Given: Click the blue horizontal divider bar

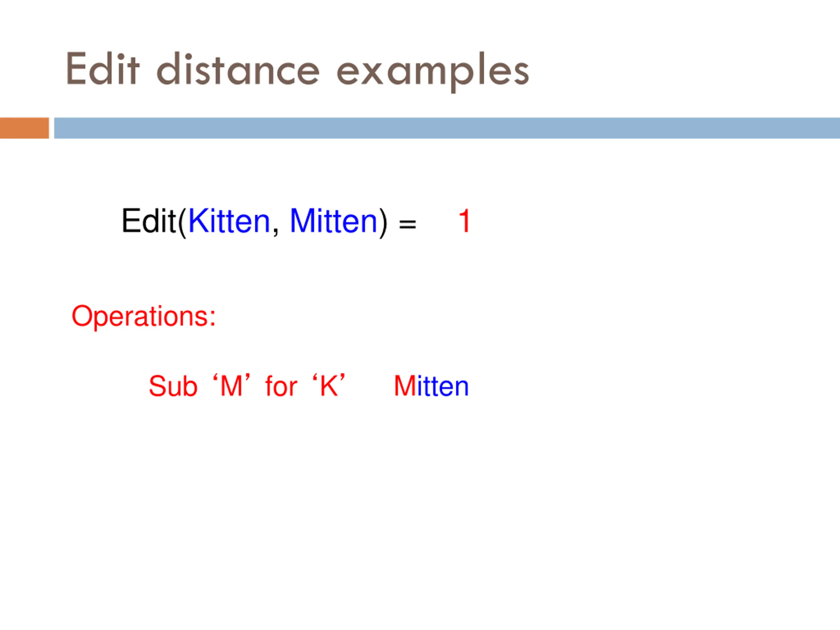Looking at the screenshot, I should click(x=447, y=128).
